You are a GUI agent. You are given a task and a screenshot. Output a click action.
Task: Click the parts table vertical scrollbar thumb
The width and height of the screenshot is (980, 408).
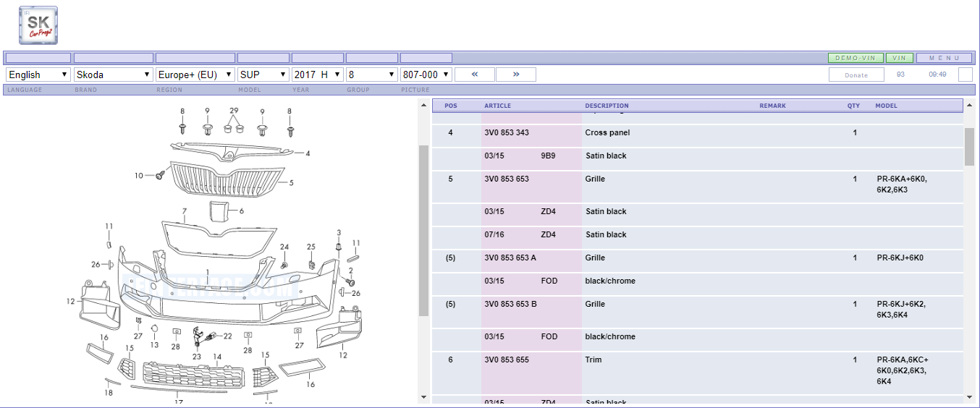pos(970,147)
